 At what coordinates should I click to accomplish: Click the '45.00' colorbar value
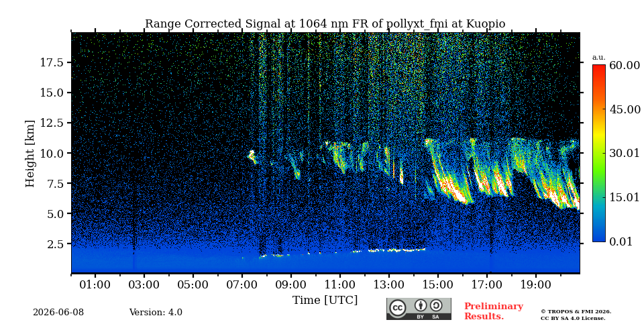pyautogui.click(x=625, y=109)
